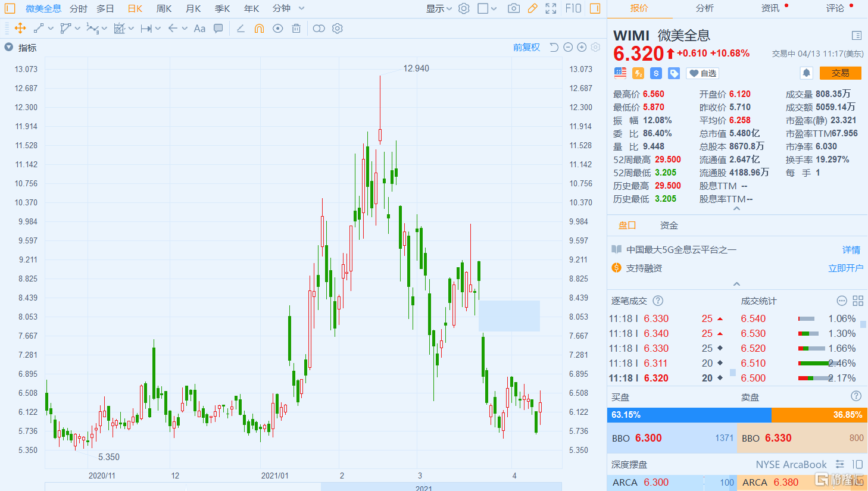The height and width of the screenshot is (491, 868).
Task: Open the 资金 capital flow tab
Action: click(x=669, y=226)
